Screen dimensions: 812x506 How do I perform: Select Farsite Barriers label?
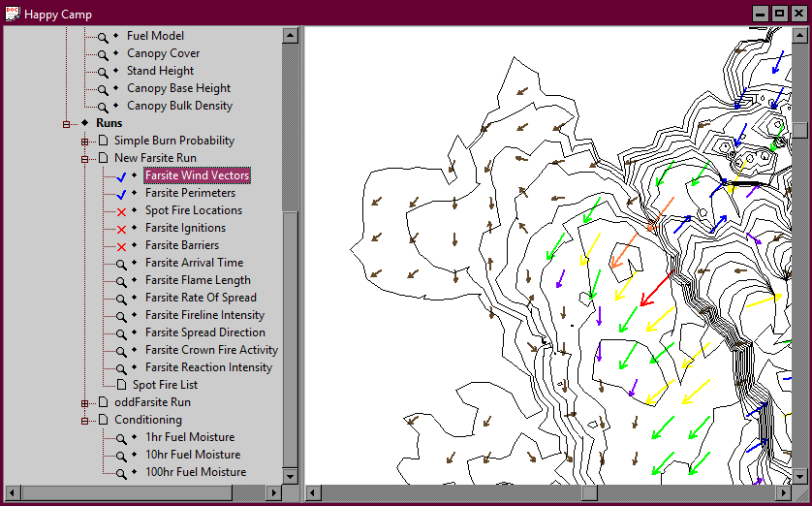(182, 245)
